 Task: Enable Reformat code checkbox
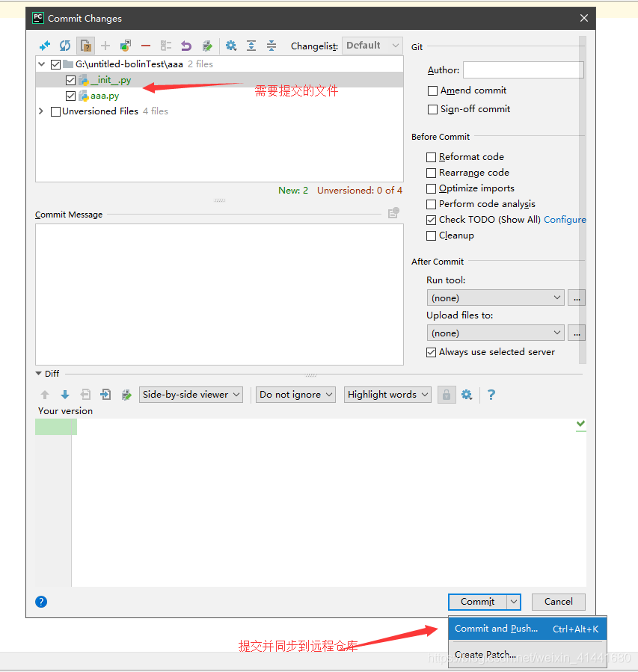click(x=432, y=157)
